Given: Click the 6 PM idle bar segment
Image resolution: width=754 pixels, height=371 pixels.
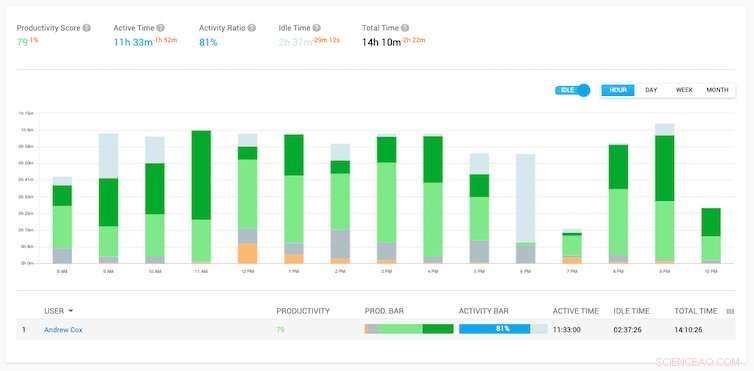Looking at the screenshot, I should (525, 198).
